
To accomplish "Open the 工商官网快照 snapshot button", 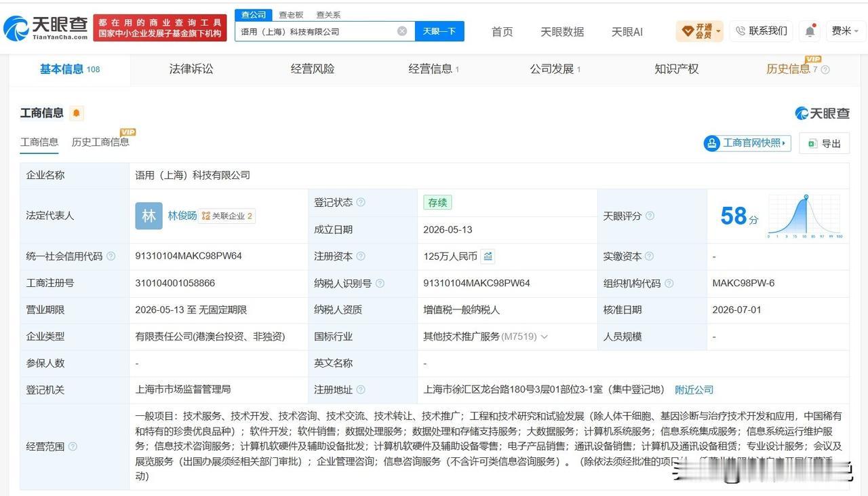I will pos(747,143).
